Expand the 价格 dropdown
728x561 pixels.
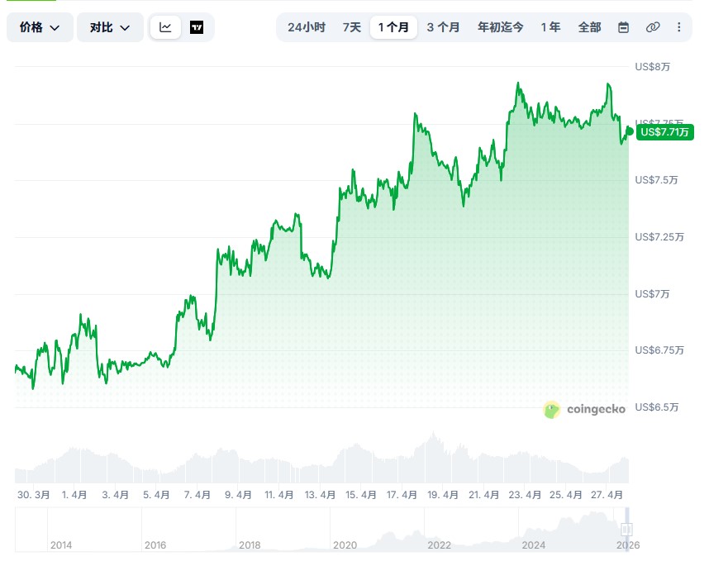(40, 27)
